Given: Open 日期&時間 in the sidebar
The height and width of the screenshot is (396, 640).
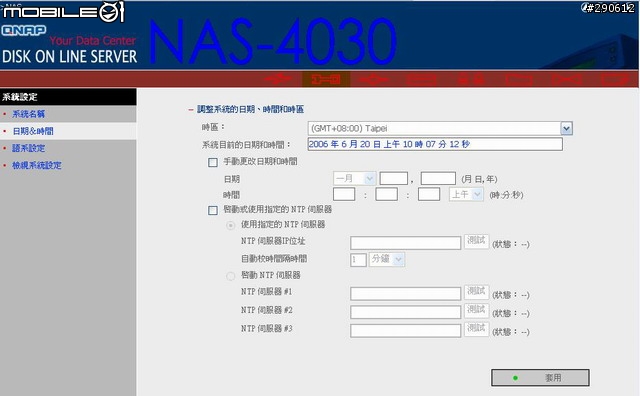Looking at the screenshot, I should (x=33, y=131).
